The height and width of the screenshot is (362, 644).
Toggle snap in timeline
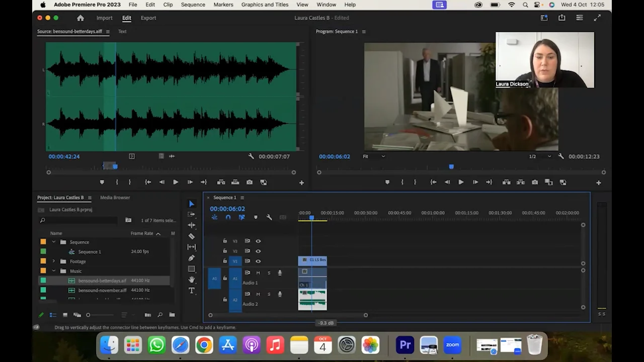tap(228, 217)
